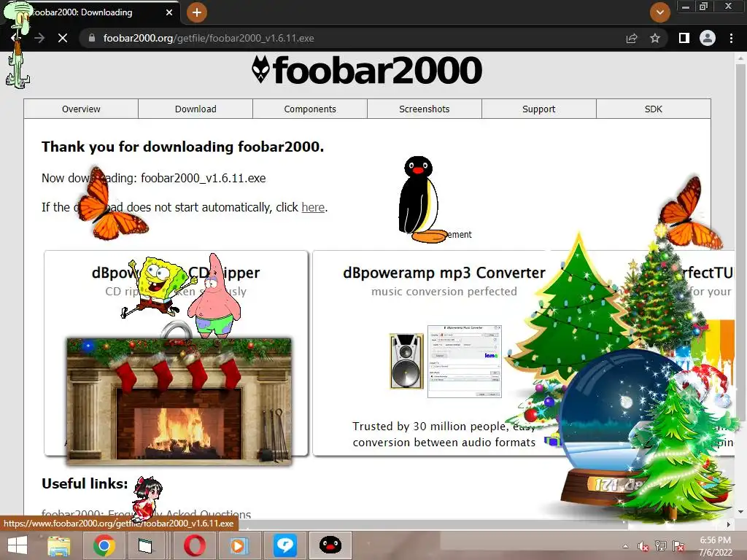This screenshot has width=747, height=560.
Task: Show hidden system tray icons
Action: [x=625, y=546]
